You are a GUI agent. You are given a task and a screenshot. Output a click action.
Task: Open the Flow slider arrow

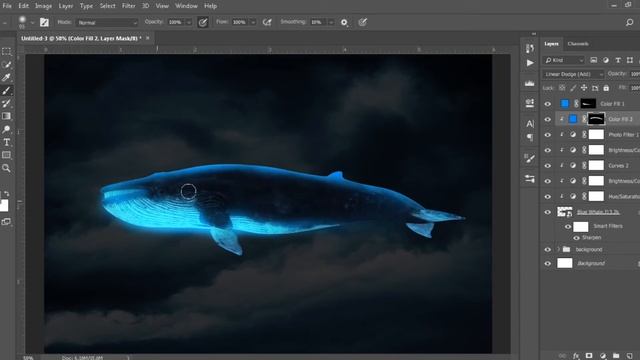click(253, 22)
